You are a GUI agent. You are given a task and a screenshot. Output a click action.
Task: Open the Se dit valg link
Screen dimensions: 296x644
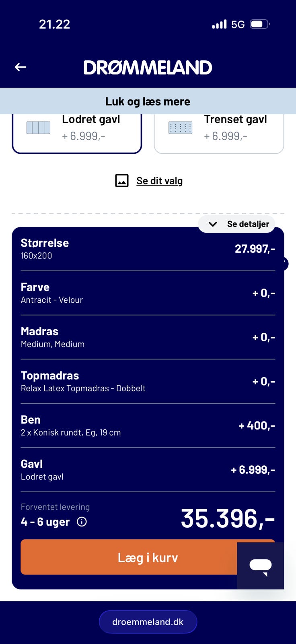tap(159, 181)
